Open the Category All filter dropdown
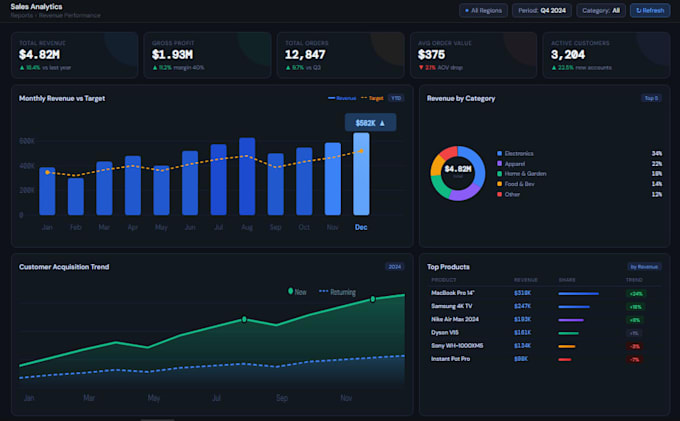The width and height of the screenshot is (680, 421). tap(601, 10)
